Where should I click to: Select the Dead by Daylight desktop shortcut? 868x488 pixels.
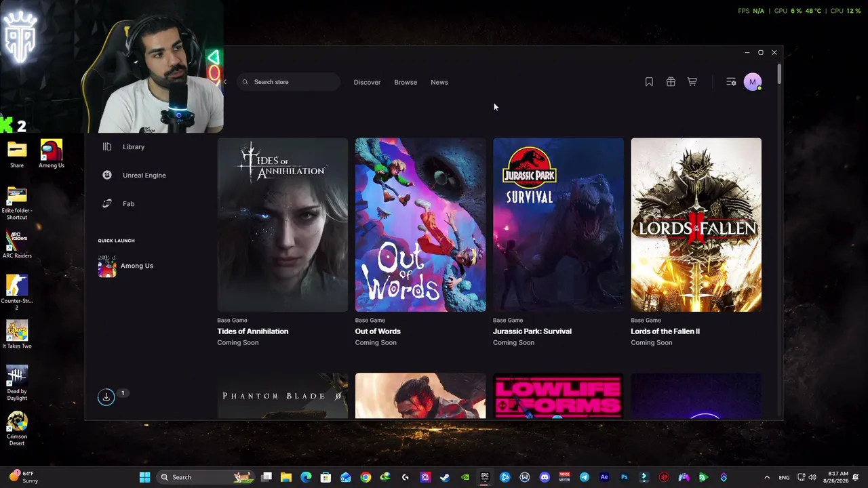(x=17, y=384)
